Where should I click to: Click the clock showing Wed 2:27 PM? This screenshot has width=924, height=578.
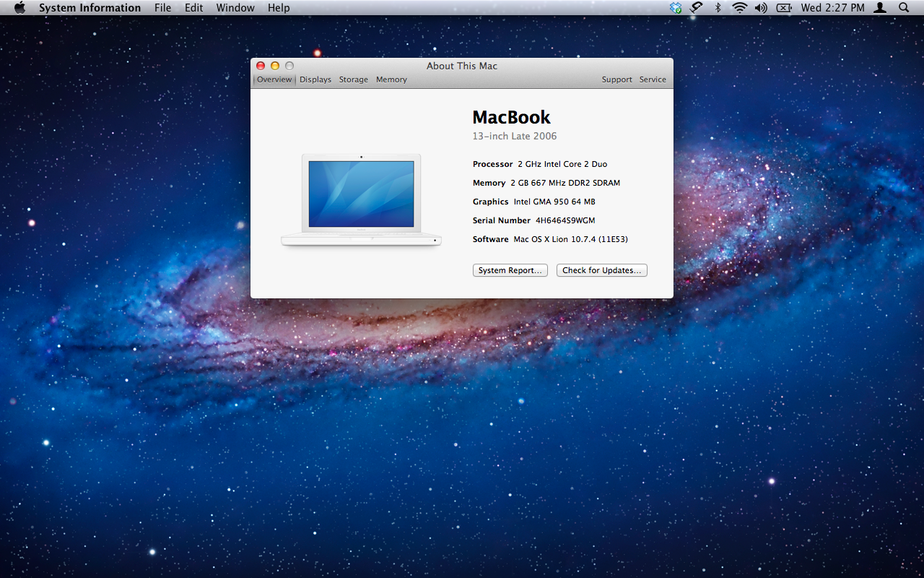click(832, 8)
